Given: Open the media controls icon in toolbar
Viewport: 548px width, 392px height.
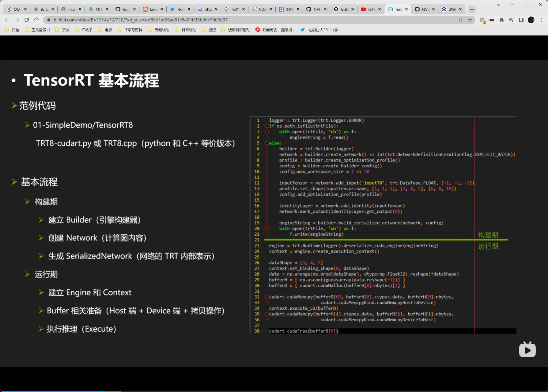Looking at the screenshot, I should pos(511,20).
